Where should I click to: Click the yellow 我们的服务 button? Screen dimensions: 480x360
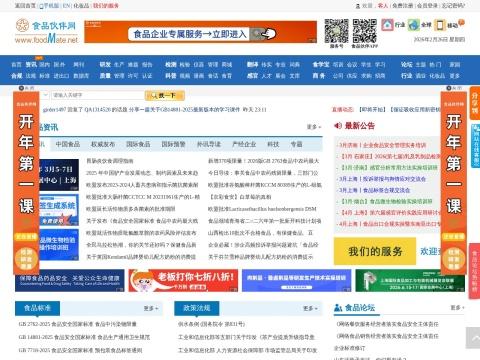click(x=375, y=251)
